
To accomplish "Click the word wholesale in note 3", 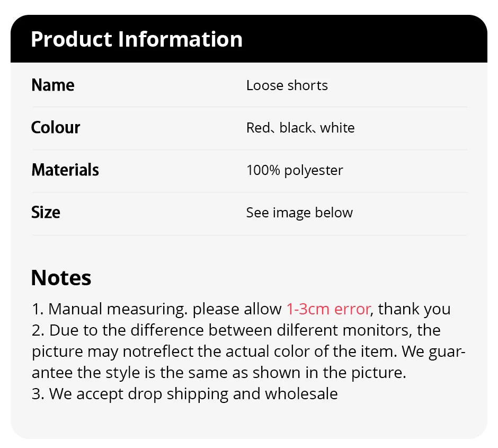I will coord(301,394).
